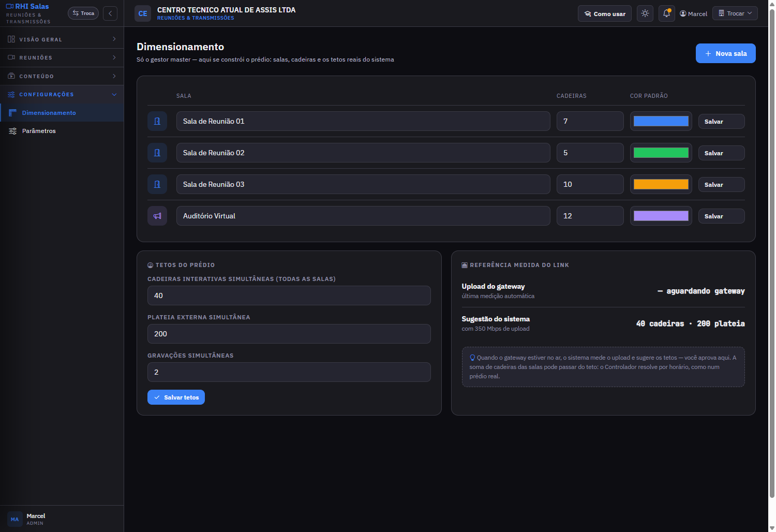Viewport: 776px width, 532px height.
Task: Edit chairs count 10 for Sala 03
Action: (x=590, y=184)
